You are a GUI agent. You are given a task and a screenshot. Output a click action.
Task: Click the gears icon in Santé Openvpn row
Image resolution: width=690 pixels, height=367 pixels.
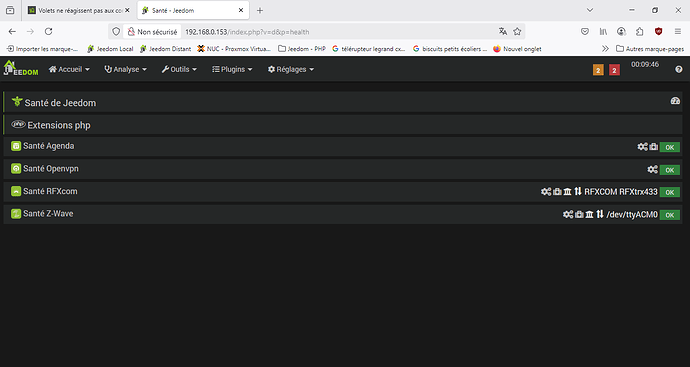[653, 169]
